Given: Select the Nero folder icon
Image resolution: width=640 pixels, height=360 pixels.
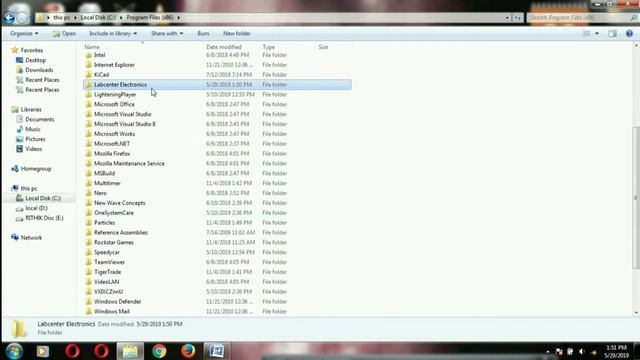Looking at the screenshot, I should pos(89,193).
